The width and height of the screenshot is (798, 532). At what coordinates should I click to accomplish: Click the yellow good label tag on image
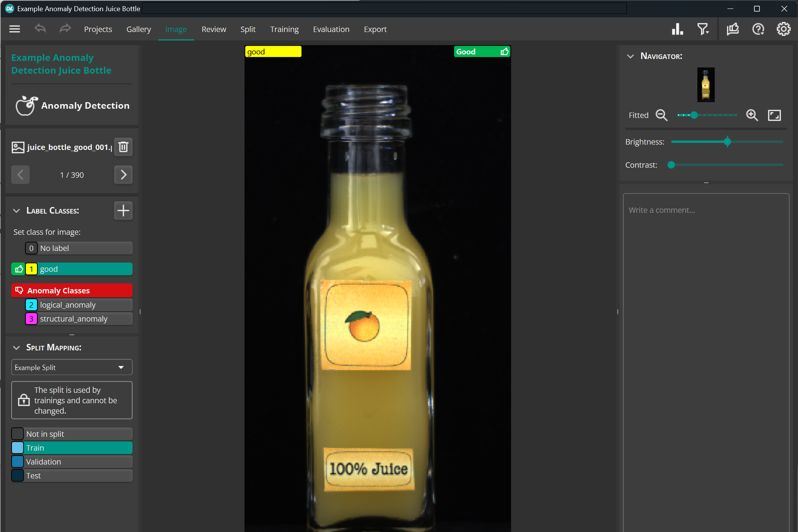coord(273,52)
